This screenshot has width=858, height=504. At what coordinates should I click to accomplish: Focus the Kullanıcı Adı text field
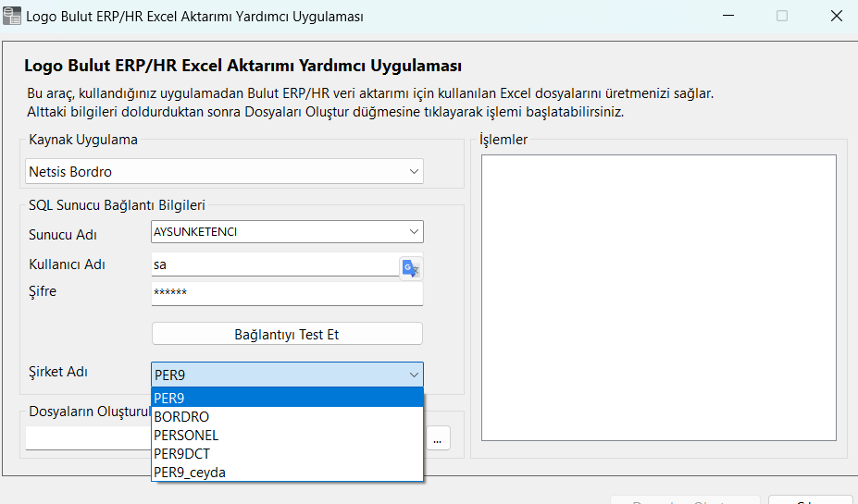[x=273, y=264]
